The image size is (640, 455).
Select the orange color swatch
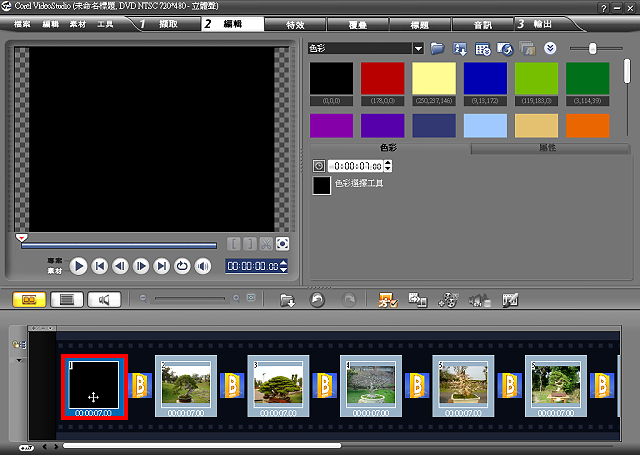tap(587, 126)
